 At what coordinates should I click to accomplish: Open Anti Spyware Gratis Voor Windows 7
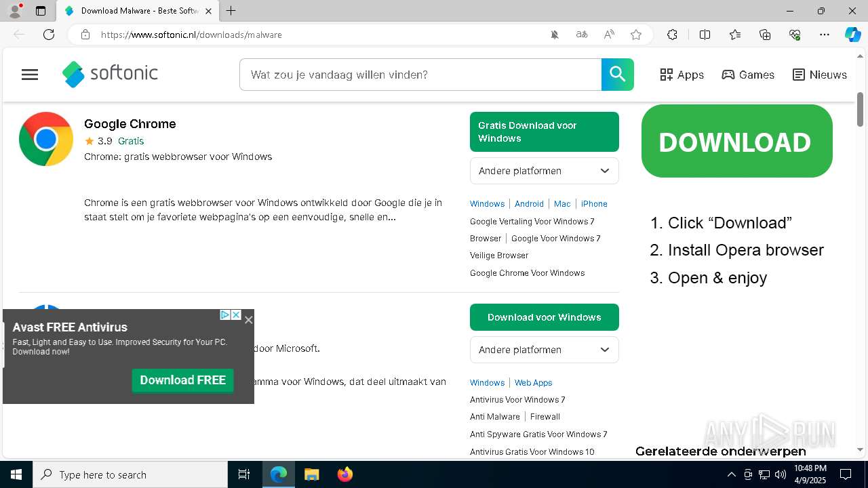538,434
